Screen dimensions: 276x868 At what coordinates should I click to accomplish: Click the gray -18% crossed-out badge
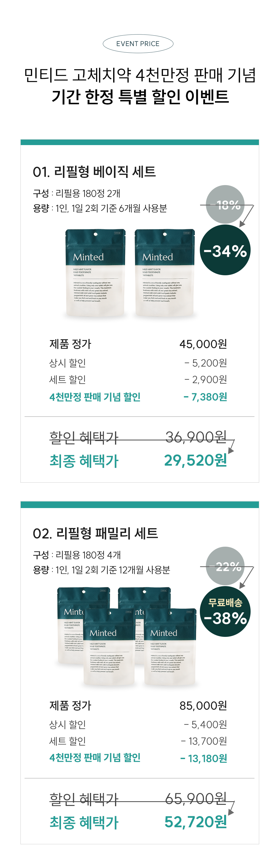(x=225, y=205)
